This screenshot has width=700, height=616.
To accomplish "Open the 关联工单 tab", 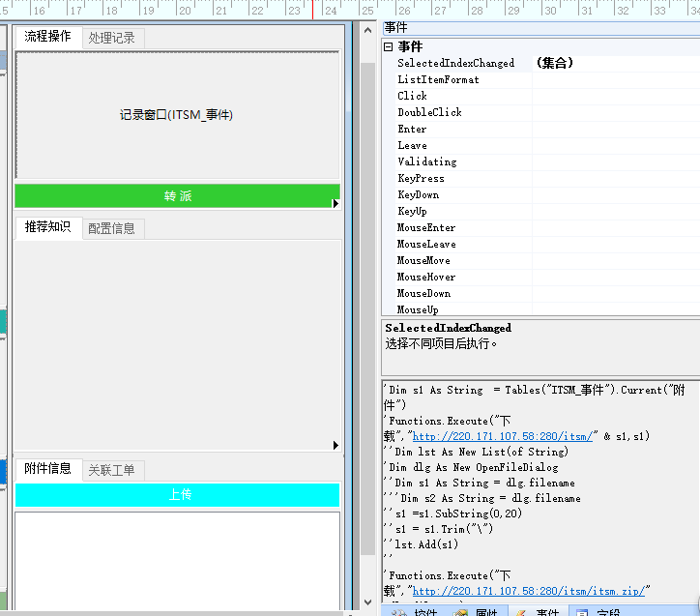I will (x=112, y=470).
